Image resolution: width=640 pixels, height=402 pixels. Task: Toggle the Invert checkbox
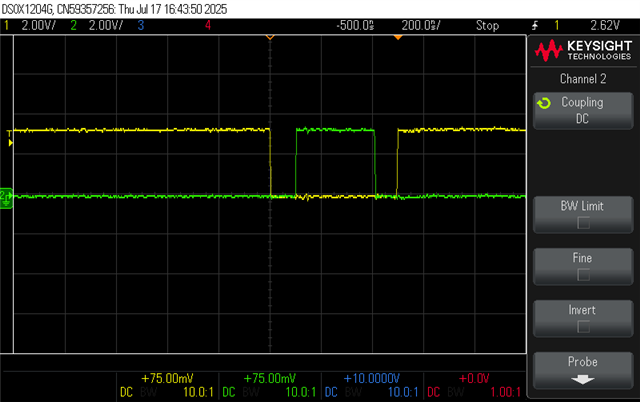[583, 327]
